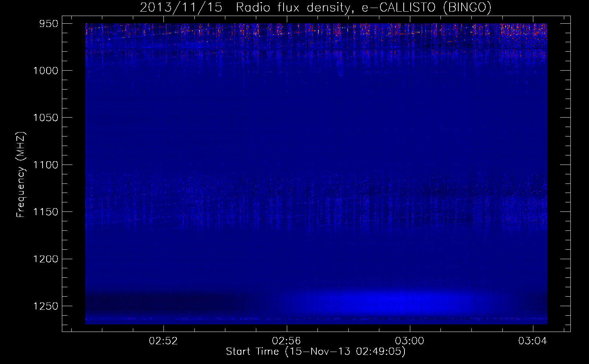Click the time tick label "02:52"
589x364 pixels.
click(163, 341)
